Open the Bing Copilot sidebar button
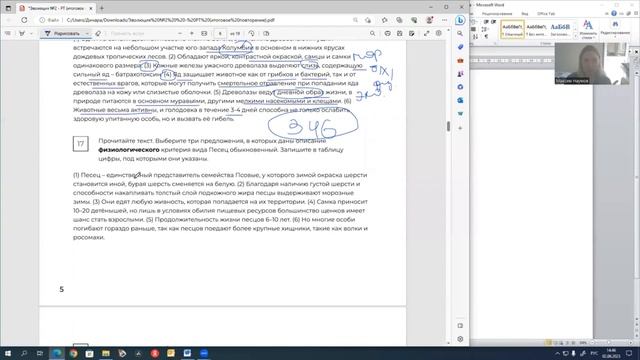 coord(460,20)
